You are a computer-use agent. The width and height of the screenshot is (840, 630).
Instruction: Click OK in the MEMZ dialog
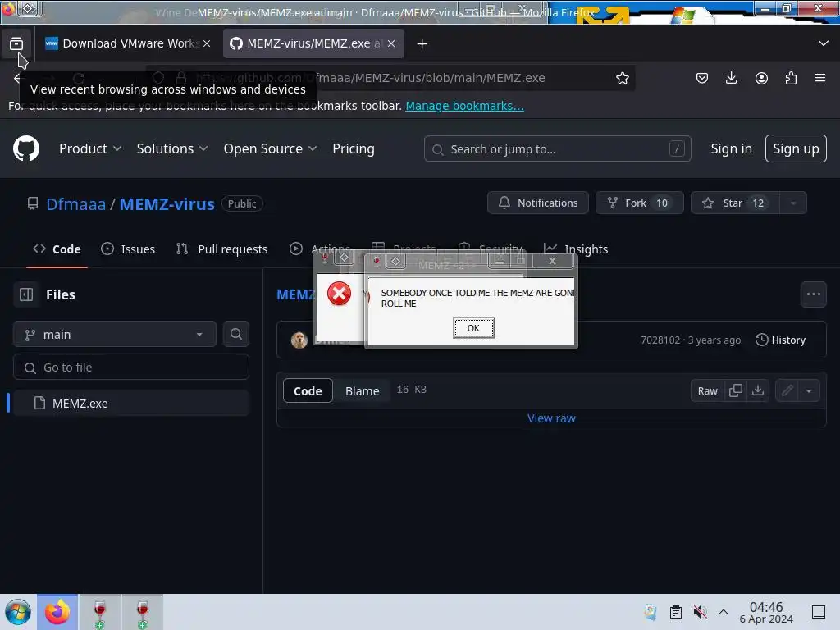point(473,328)
